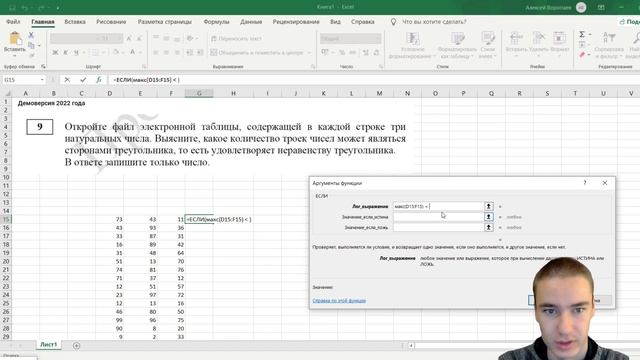The width and height of the screenshot is (640, 360).
Task: Switch to the Рецензирование ribbon tab
Action: tap(296, 22)
